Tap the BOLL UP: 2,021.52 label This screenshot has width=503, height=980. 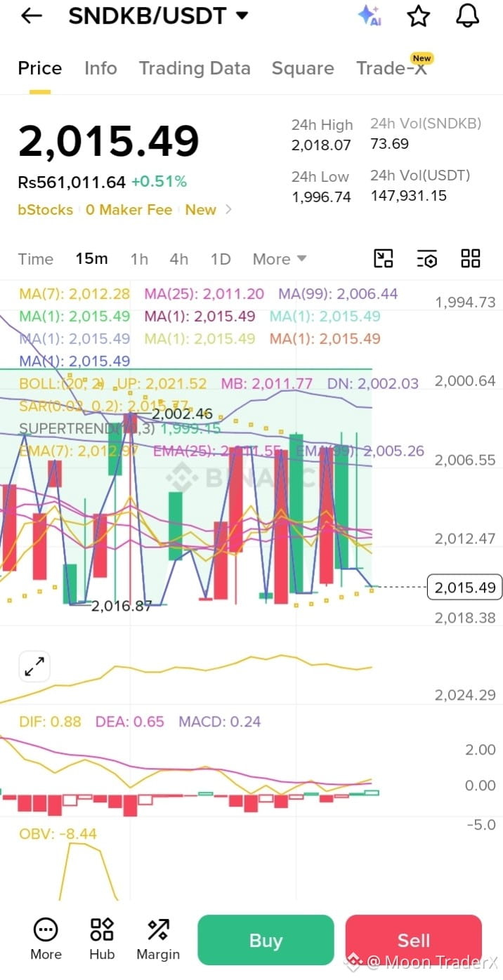(162, 383)
